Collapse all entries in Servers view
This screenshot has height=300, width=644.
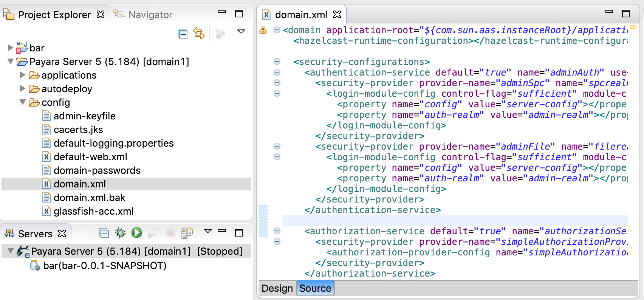(104, 233)
